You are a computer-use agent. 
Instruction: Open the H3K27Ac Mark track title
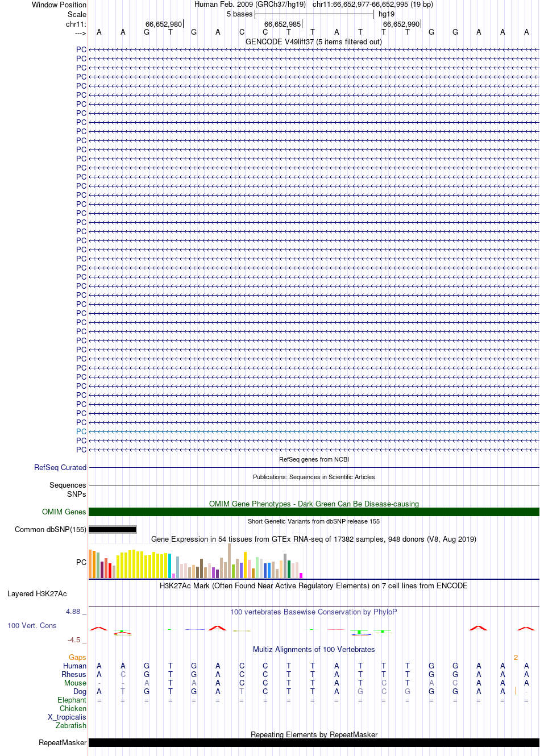(314, 585)
